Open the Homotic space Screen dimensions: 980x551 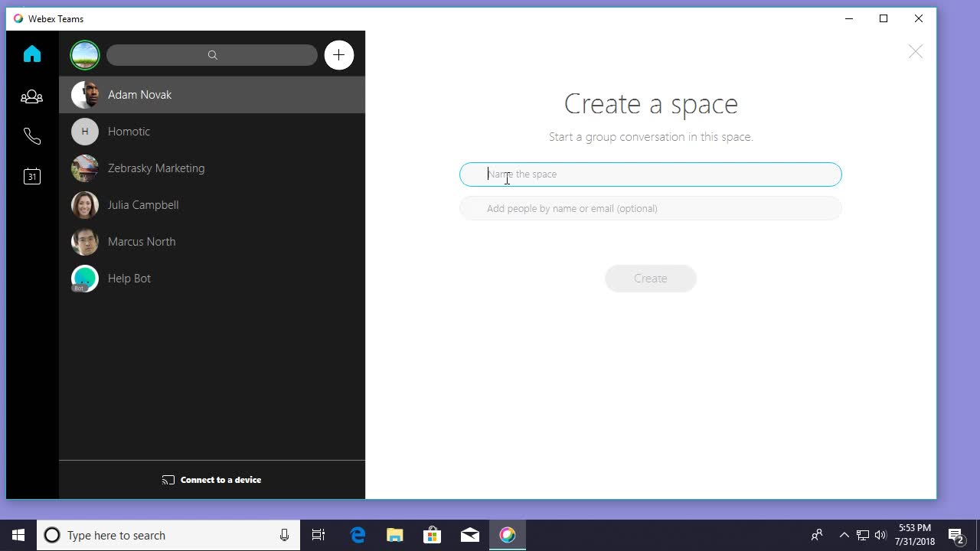pyautogui.click(x=212, y=132)
